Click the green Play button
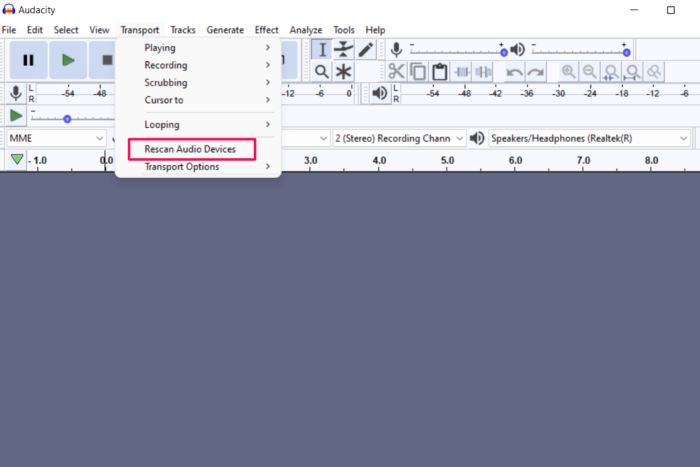The height and width of the screenshot is (467, 700). pyautogui.click(x=68, y=60)
